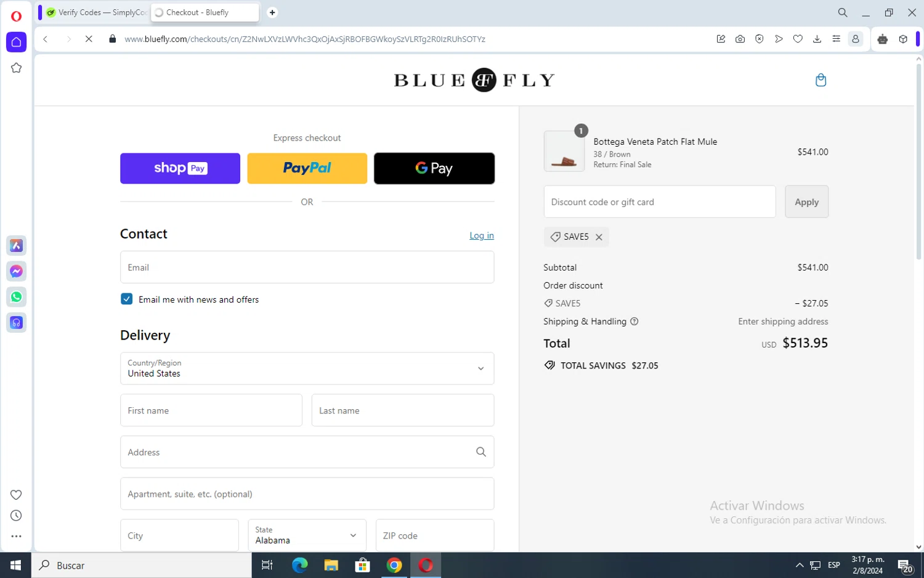The image size is (924, 578).
Task: Show Shipping & Handling help tooltip
Action: pyautogui.click(x=634, y=322)
